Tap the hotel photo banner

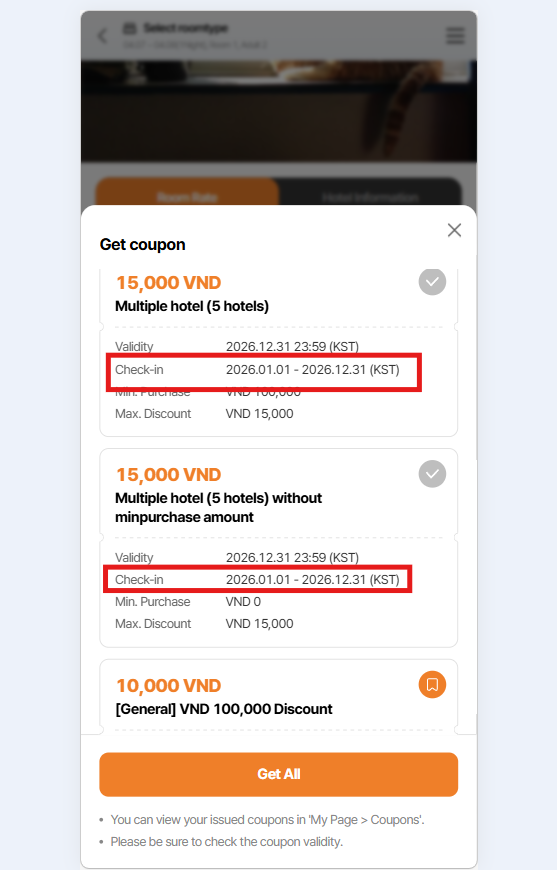[x=278, y=111]
